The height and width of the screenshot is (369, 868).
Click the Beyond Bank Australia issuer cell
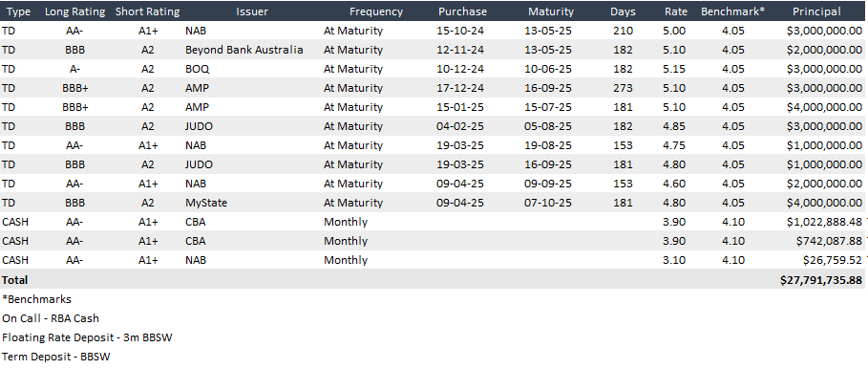(x=244, y=50)
